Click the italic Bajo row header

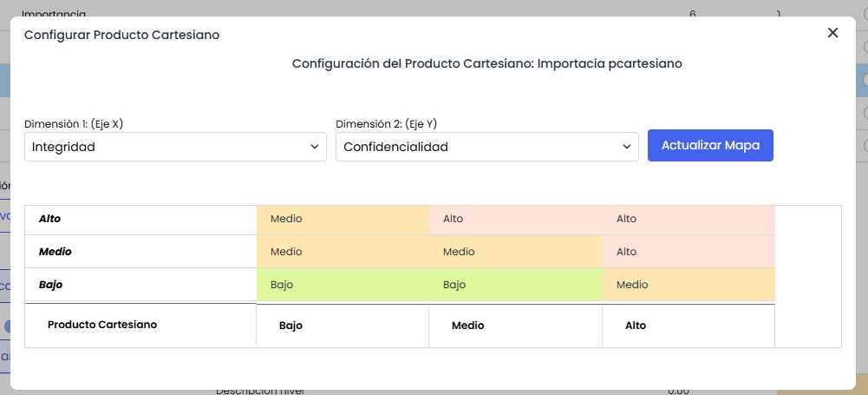(50, 285)
